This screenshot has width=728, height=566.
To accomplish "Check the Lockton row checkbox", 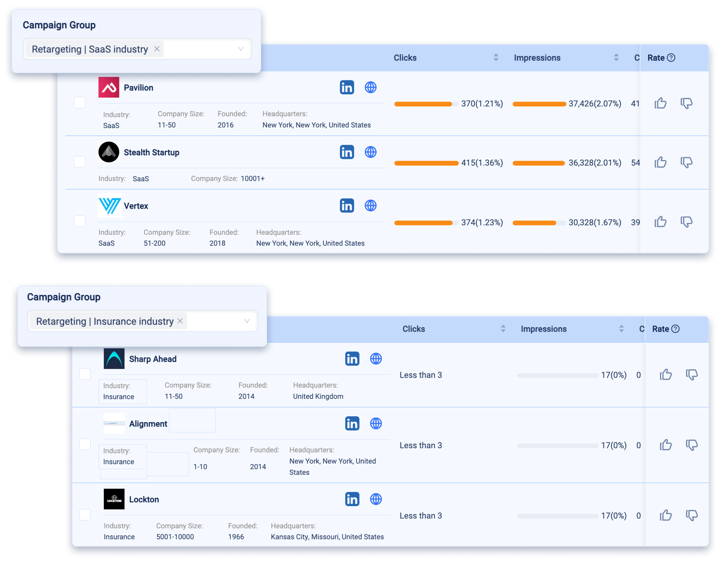I will click(85, 515).
